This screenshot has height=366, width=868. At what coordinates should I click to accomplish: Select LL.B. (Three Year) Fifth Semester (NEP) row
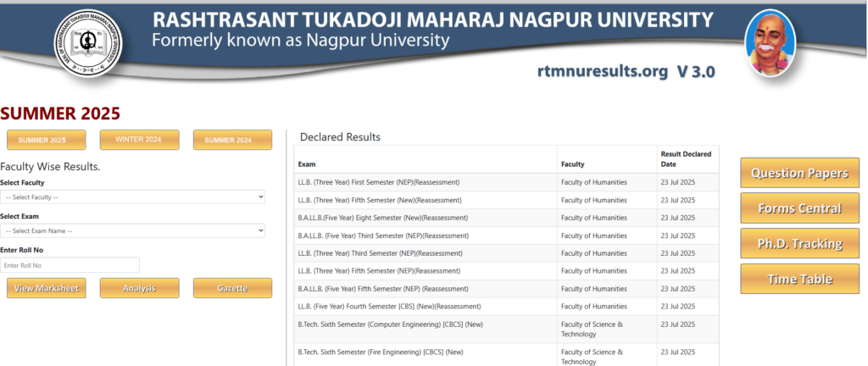pos(506,271)
